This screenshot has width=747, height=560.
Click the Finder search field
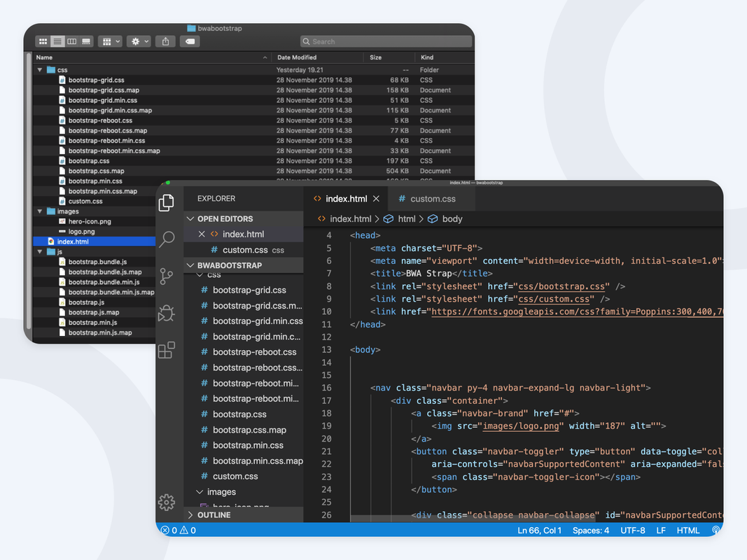click(x=386, y=41)
